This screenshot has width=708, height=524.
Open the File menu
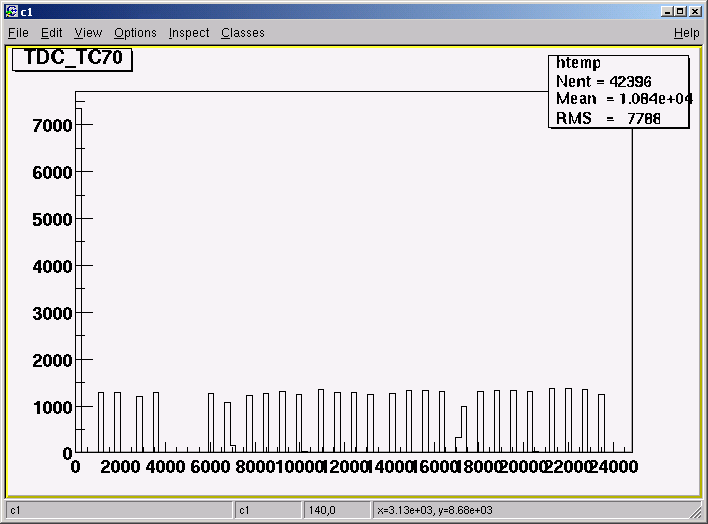(19, 33)
